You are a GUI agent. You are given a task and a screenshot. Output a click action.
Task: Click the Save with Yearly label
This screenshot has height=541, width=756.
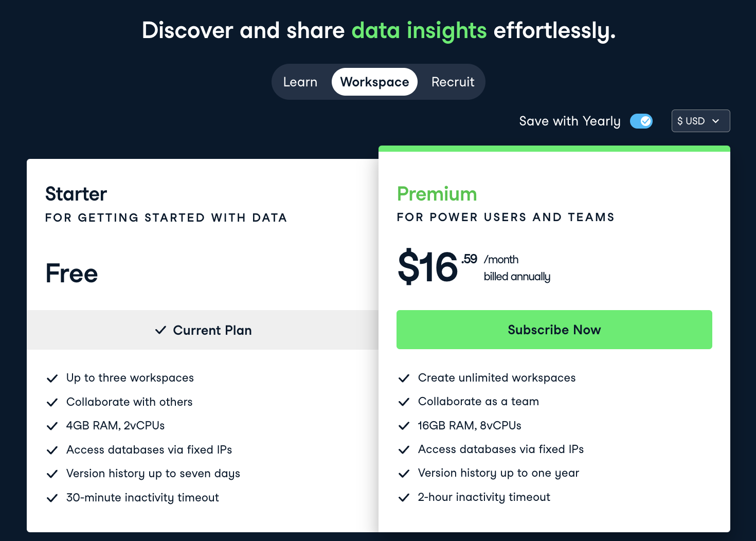tap(569, 121)
